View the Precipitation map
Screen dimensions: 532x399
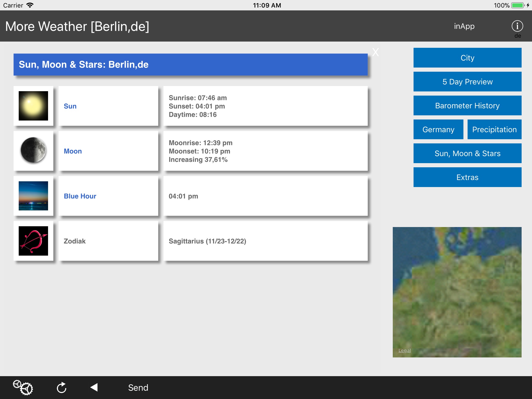(x=494, y=129)
